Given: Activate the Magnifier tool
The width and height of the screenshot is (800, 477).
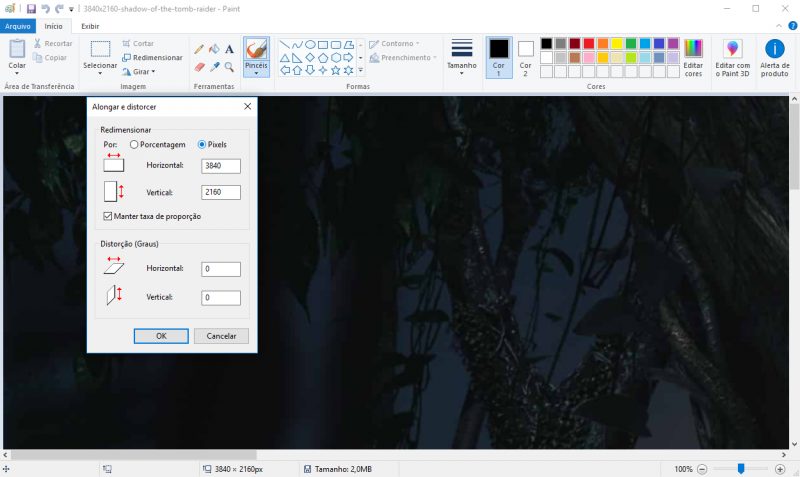Looking at the screenshot, I should click(229, 67).
